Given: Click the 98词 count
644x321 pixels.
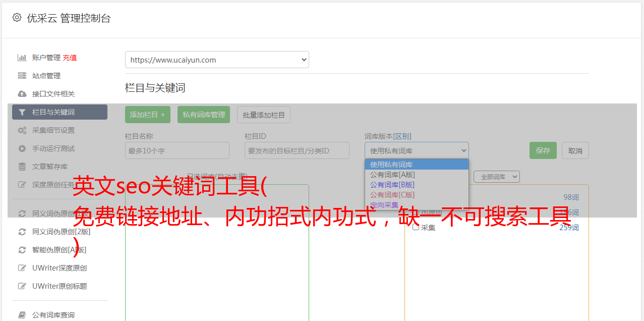Looking at the screenshot, I should [x=571, y=197].
